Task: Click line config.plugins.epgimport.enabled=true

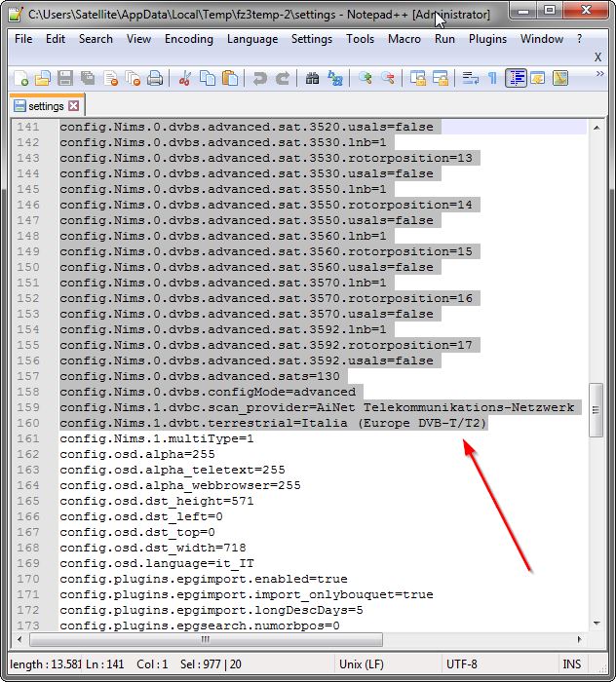Action: click(204, 579)
